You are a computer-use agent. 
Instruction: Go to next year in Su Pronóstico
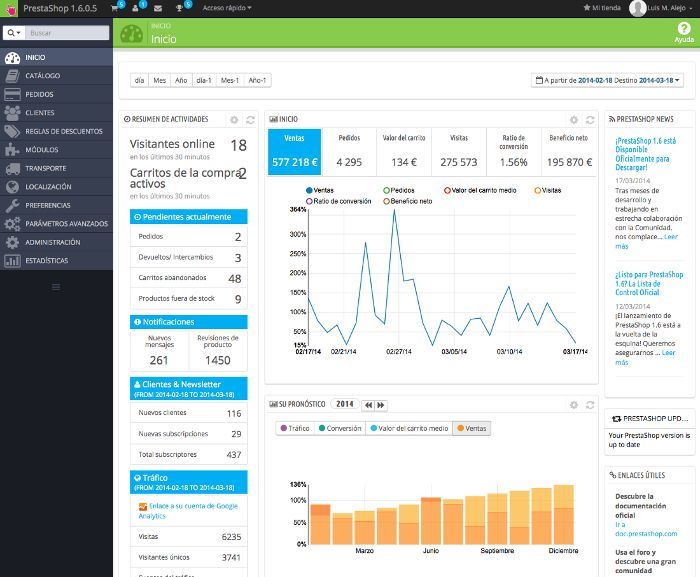tap(381, 405)
